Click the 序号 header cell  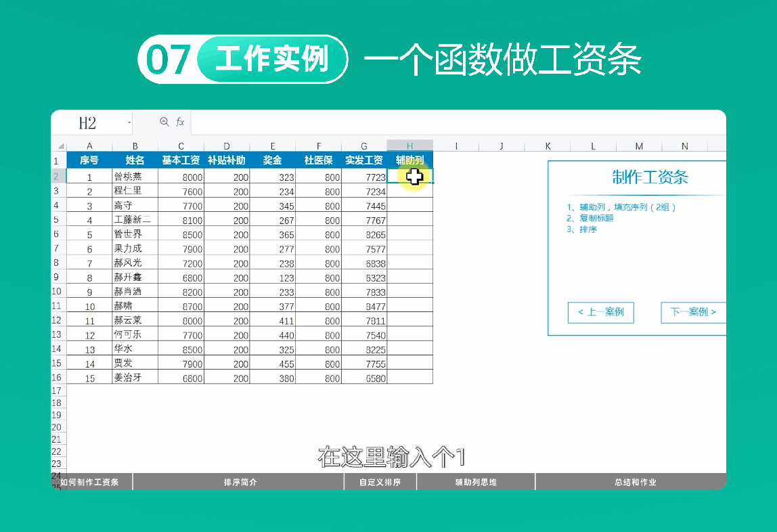89,160
